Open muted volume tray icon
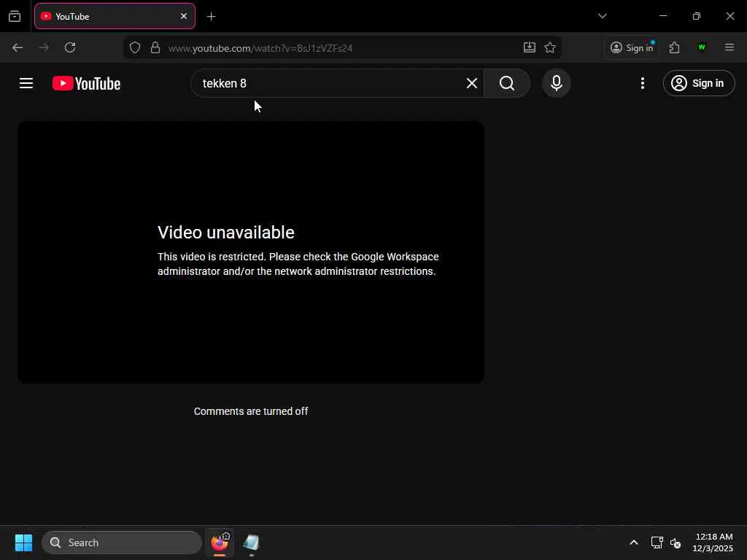The width and height of the screenshot is (747, 560). [x=675, y=542]
